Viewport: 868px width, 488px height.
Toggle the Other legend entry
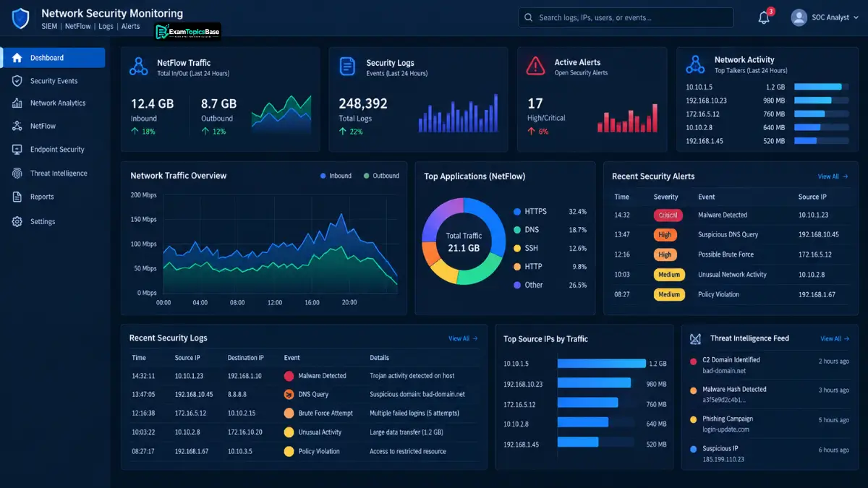click(528, 285)
